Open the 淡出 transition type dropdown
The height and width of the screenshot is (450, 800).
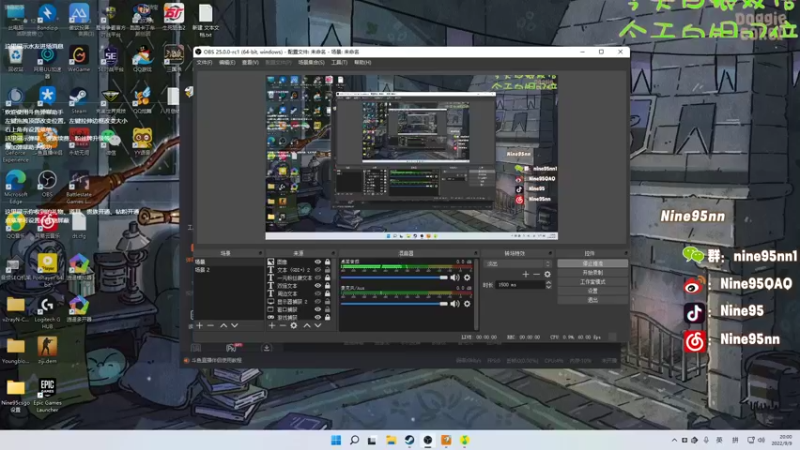[517, 264]
